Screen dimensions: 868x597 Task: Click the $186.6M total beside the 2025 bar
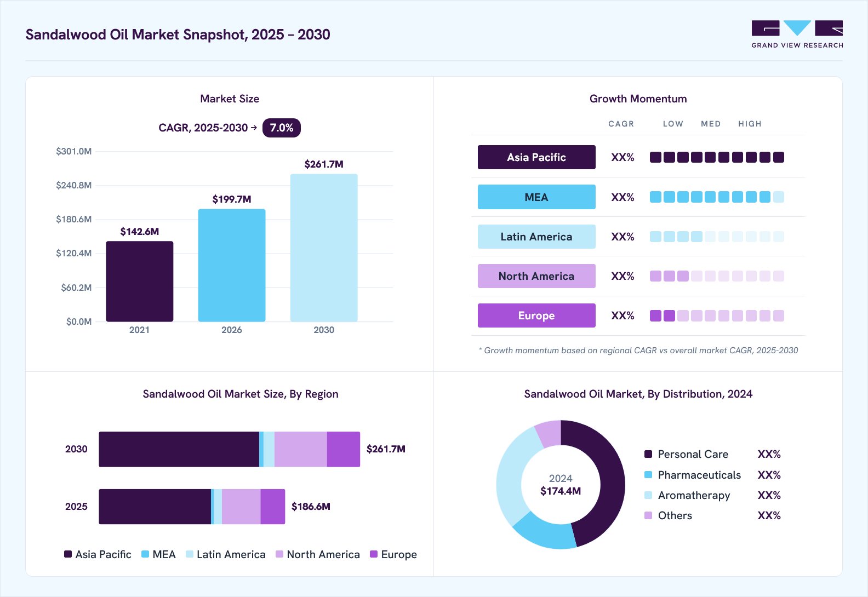(x=311, y=507)
